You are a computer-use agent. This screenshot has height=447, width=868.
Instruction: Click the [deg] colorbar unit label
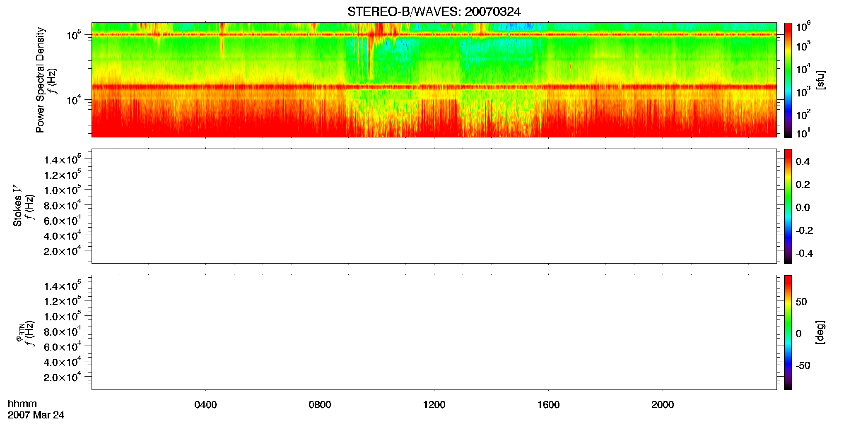pyautogui.click(x=820, y=332)
